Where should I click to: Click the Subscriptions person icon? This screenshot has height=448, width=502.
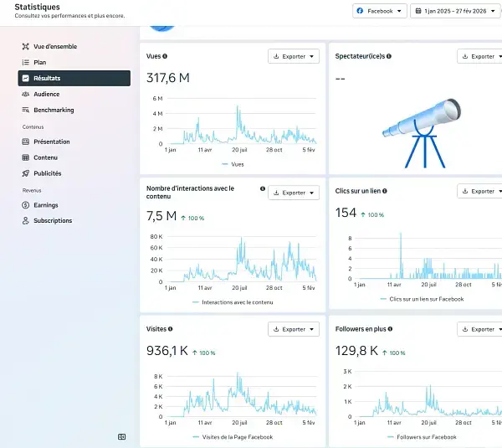pyautogui.click(x=26, y=220)
